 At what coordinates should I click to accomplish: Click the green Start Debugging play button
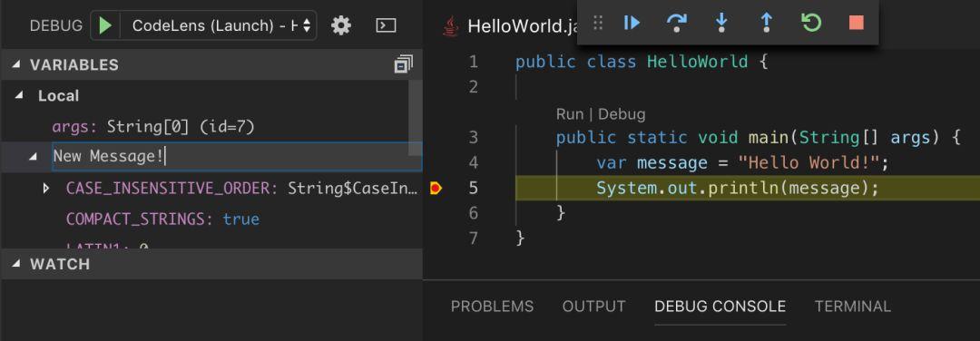tap(105, 25)
